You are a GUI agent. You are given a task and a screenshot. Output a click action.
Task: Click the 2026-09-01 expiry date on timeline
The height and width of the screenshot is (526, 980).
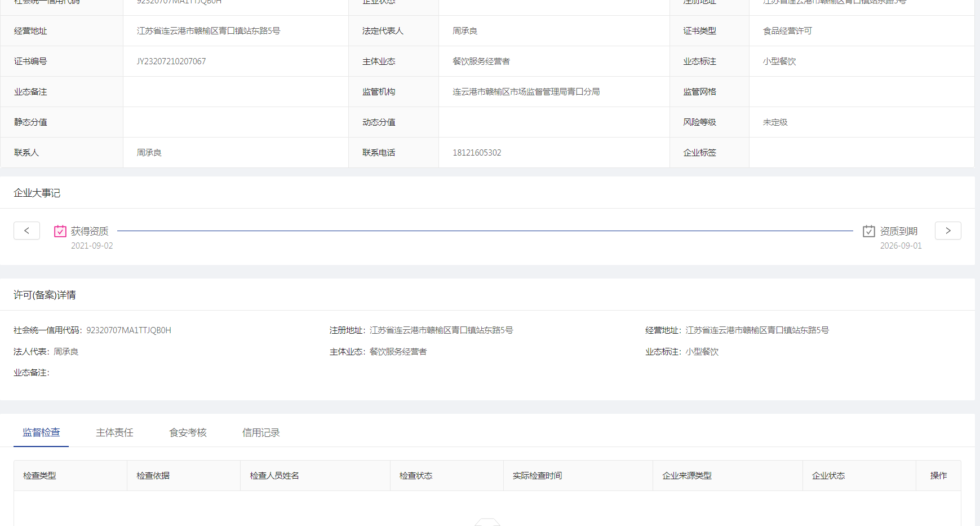[x=901, y=246]
